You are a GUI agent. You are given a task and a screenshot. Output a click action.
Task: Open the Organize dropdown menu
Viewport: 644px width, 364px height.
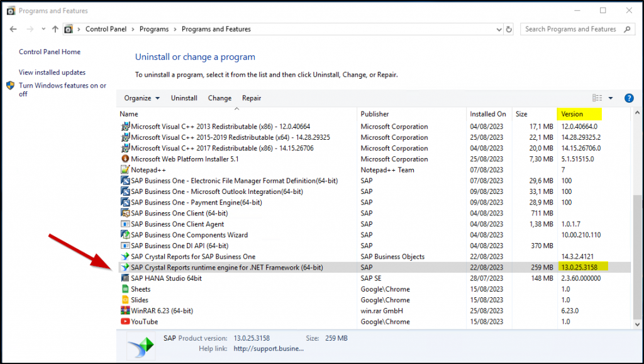click(x=142, y=98)
